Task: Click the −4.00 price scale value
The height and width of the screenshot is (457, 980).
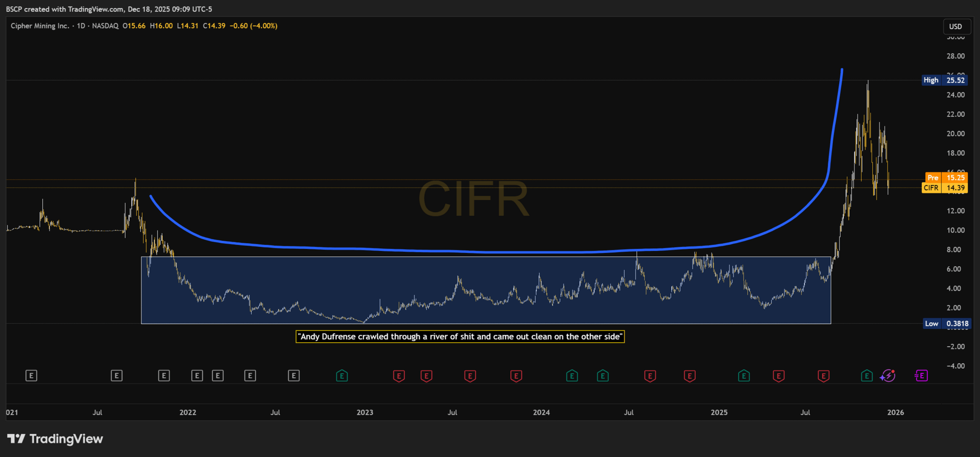Action: 955,366
